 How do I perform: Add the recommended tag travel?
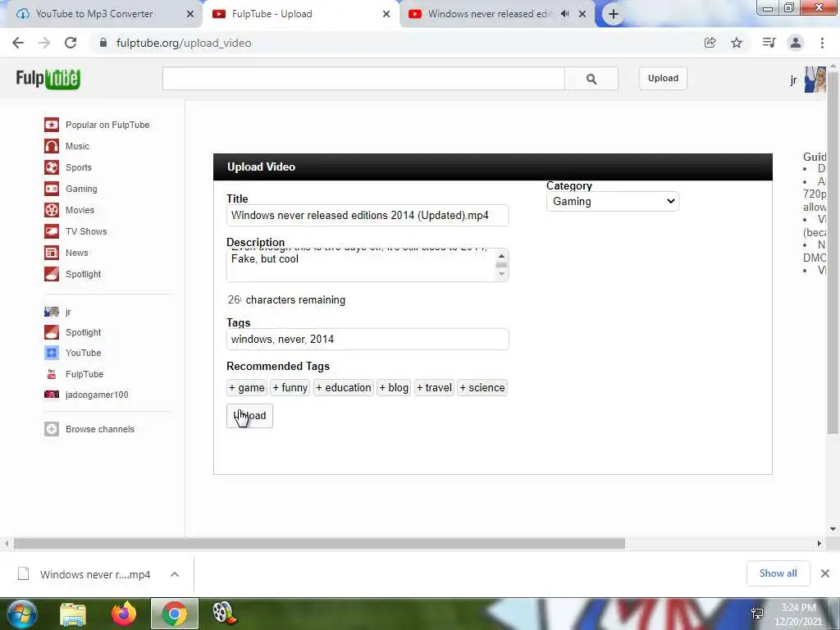click(x=434, y=387)
